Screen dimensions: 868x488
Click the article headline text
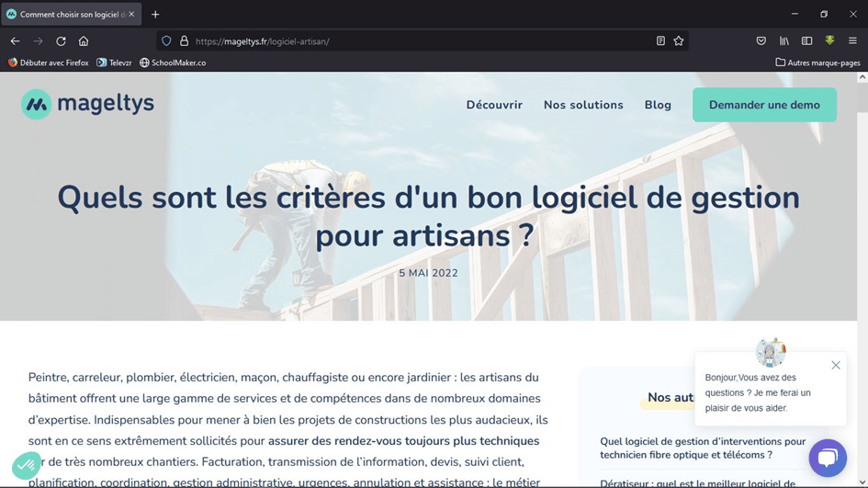click(x=428, y=216)
